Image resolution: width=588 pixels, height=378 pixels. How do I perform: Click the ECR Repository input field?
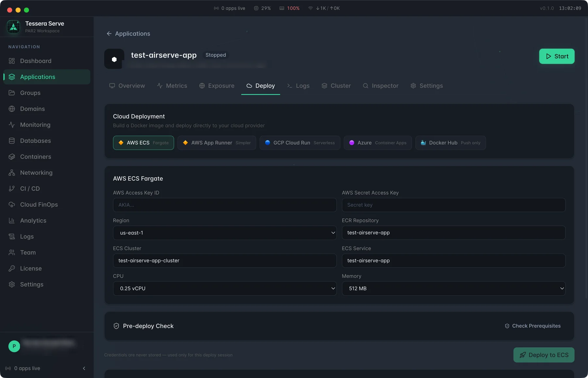(453, 233)
